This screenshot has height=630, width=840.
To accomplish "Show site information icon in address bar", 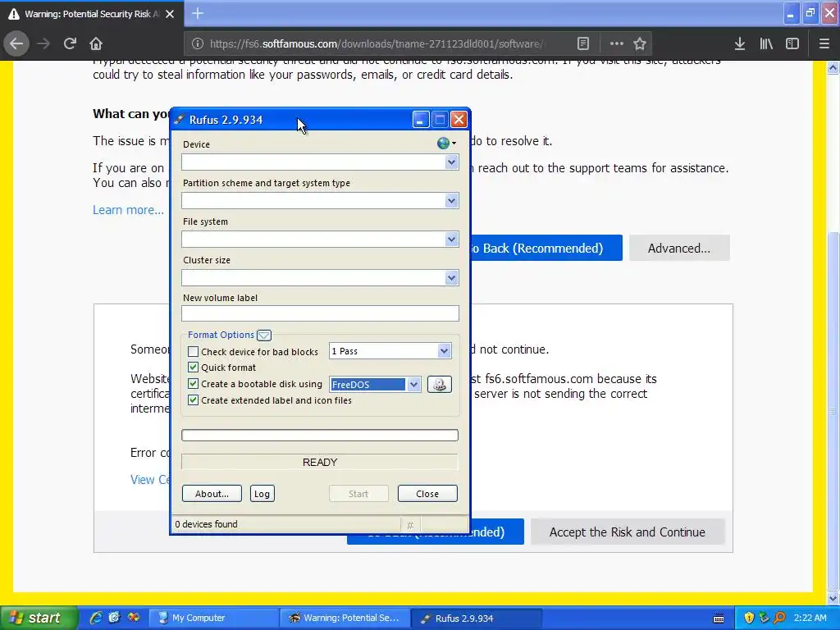I will point(197,44).
